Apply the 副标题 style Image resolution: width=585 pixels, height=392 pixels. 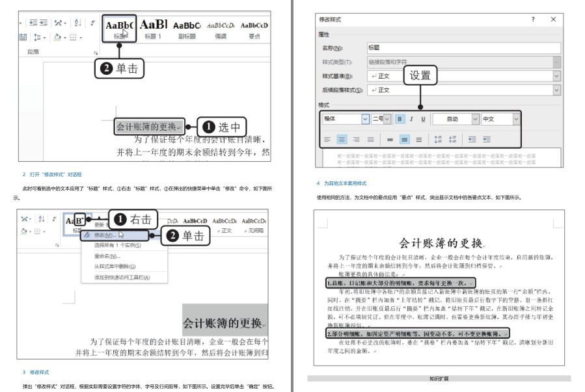click(x=187, y=29)
